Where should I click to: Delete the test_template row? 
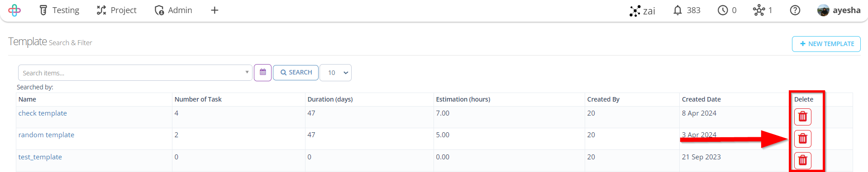tap(802, 160)
